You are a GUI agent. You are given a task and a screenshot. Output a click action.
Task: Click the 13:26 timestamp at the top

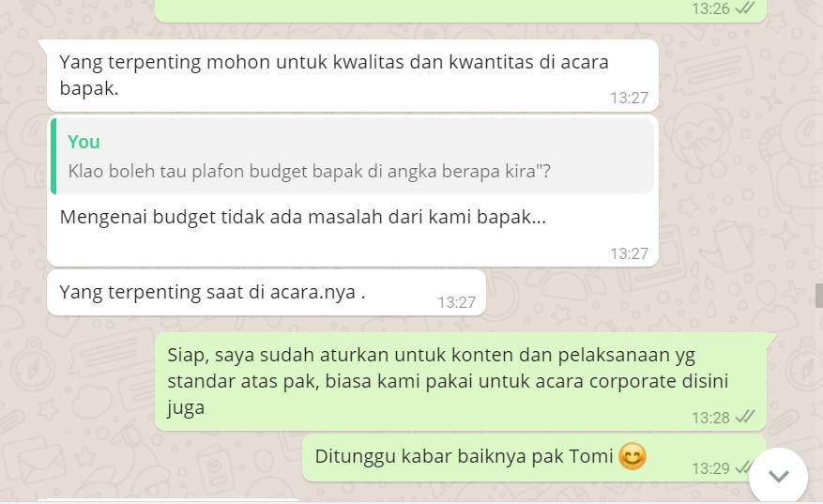(x=710, y=8)
